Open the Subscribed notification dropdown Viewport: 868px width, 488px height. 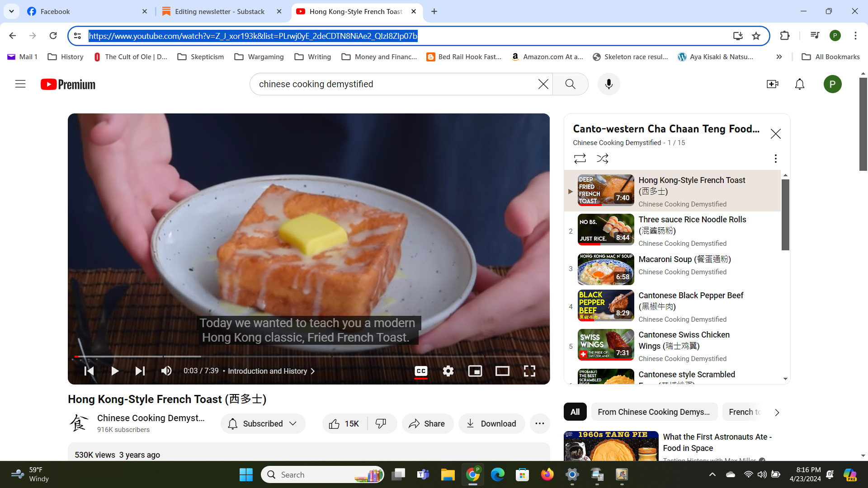[263, 424]
